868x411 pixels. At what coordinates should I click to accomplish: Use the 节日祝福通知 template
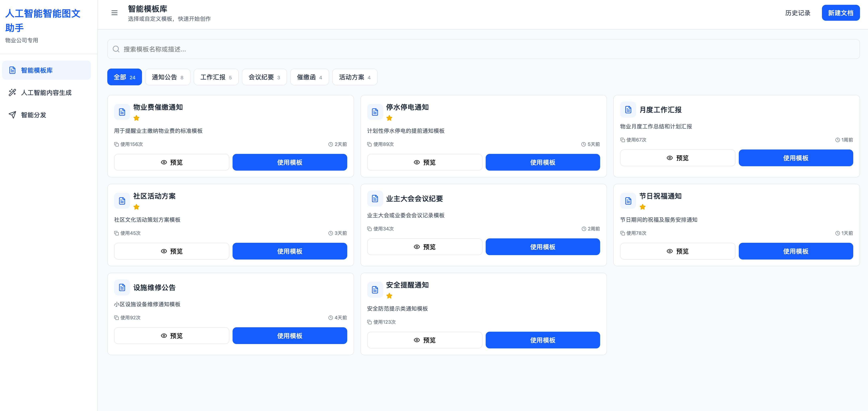coord(796,251)
